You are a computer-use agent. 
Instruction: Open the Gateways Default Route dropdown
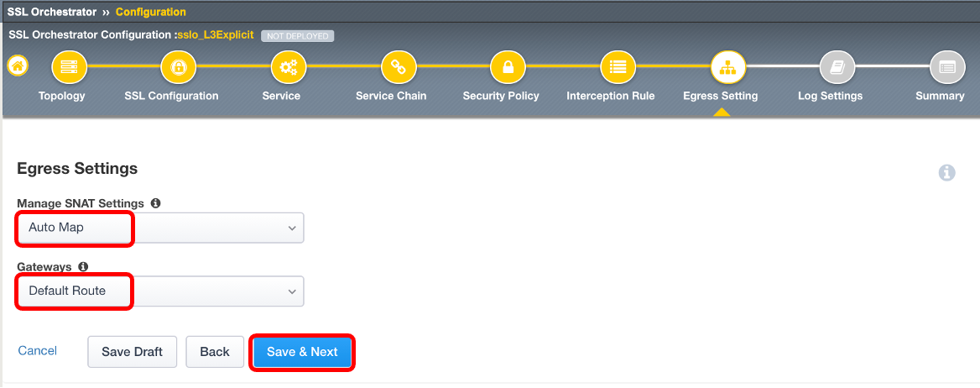pos(160,291)
